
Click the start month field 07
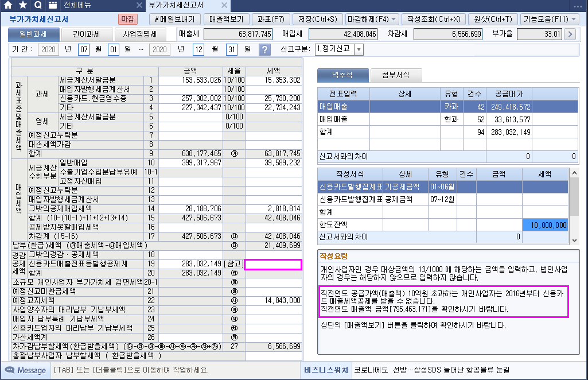coord(84,49)
